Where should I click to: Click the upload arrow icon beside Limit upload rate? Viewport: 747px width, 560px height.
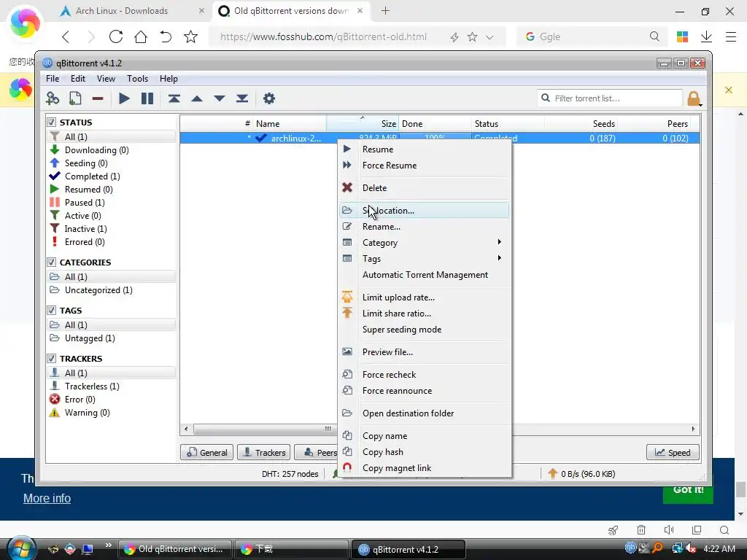347,297
